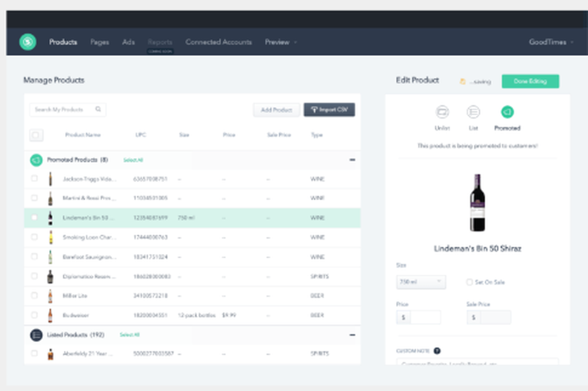Check the Aberfeldy 21 Year row checkbox
Image resolution: width=588 pixels, height=391 pixels.
pyautogui.click(x=34, y=353)
